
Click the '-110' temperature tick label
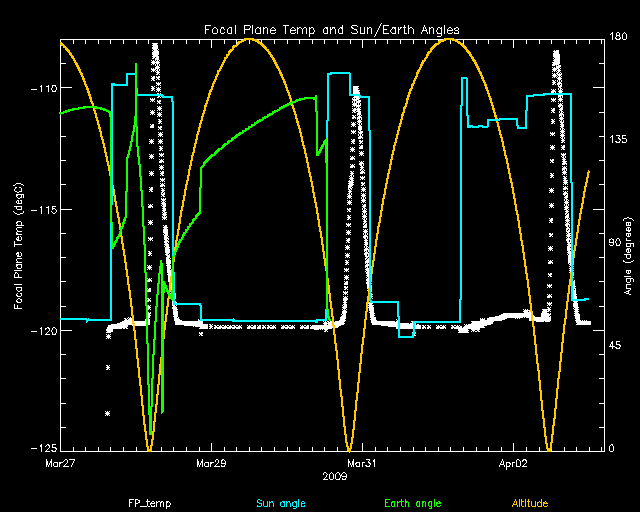(x=42, y=89)
